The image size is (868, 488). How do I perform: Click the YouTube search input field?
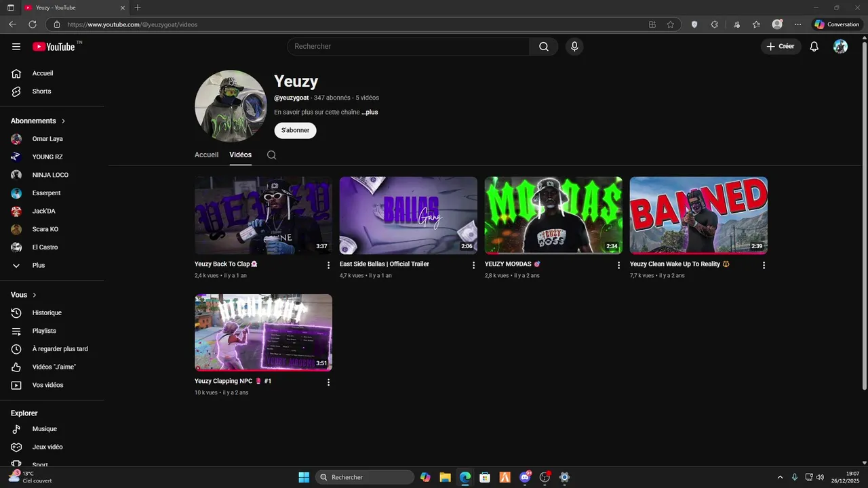point(408,46)
